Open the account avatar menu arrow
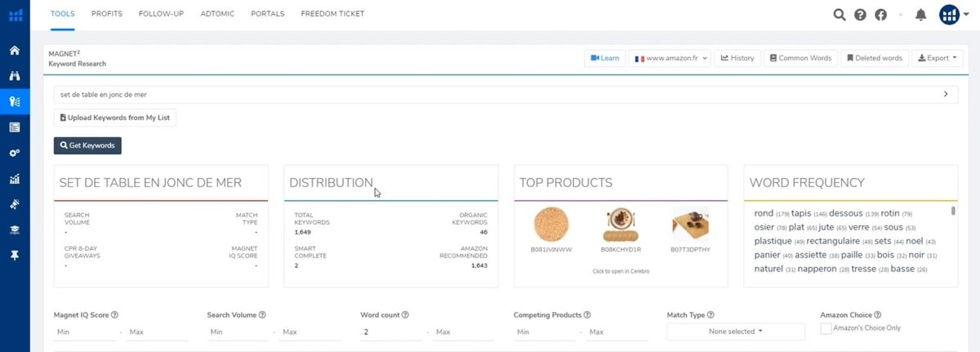The image size is (980, 352). point(967,15)
